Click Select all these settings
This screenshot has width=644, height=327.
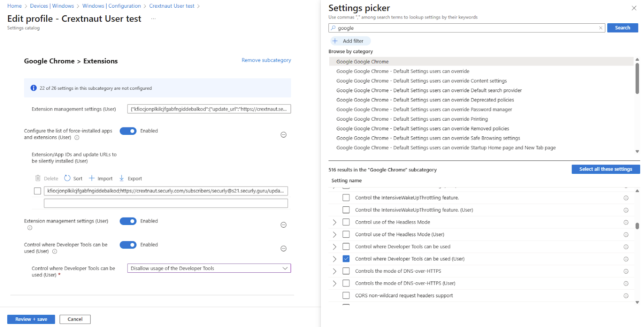pyautogui.click(x=606, y=169)
